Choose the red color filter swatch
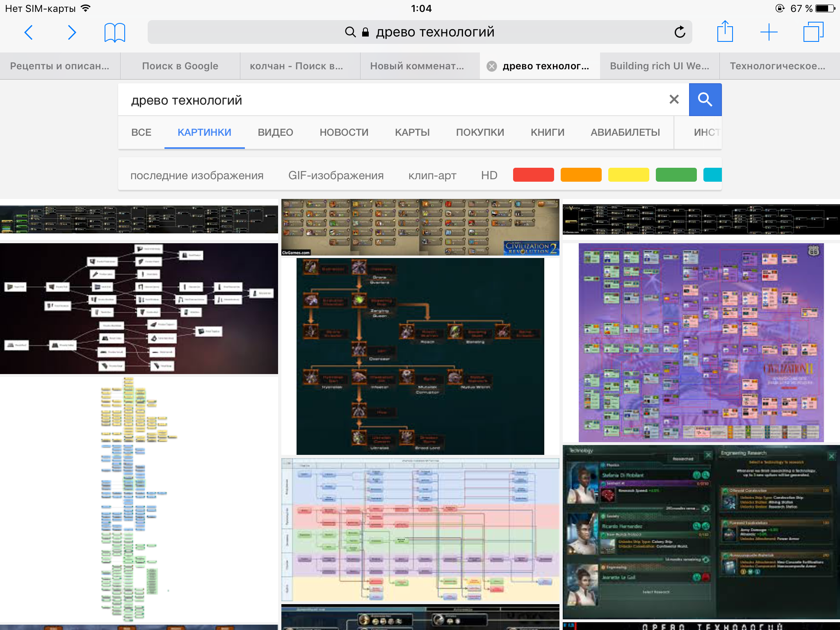Image resolution: width=840 pixels, height=630 pixels. pos(533,175)
